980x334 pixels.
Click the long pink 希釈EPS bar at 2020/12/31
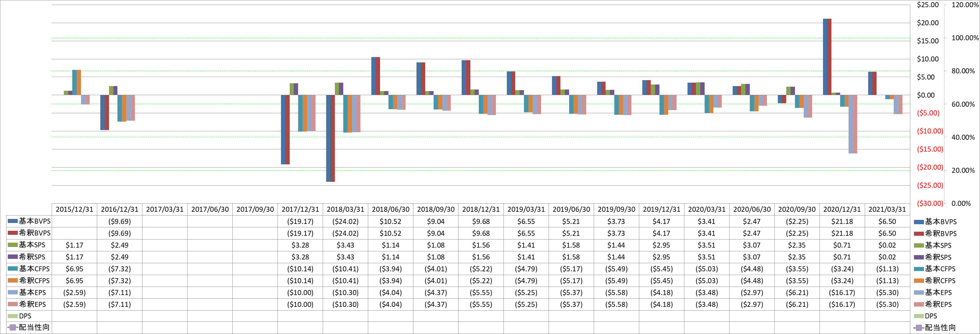pos(855,124)
